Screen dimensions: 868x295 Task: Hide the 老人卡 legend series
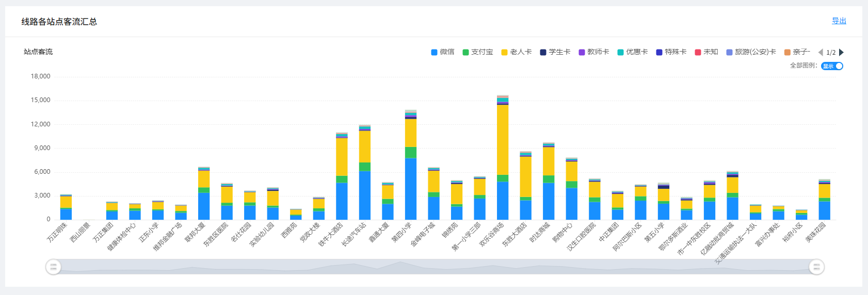point(516,52)
